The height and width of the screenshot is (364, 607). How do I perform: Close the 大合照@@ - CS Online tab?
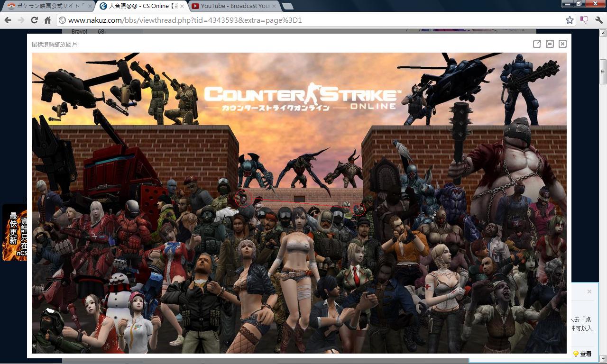[182, 6]
